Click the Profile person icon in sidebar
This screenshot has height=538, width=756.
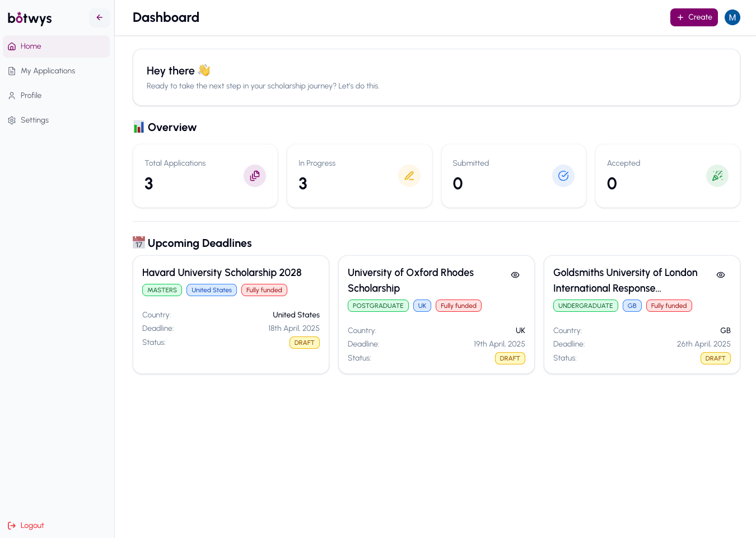tap(11, 95)
